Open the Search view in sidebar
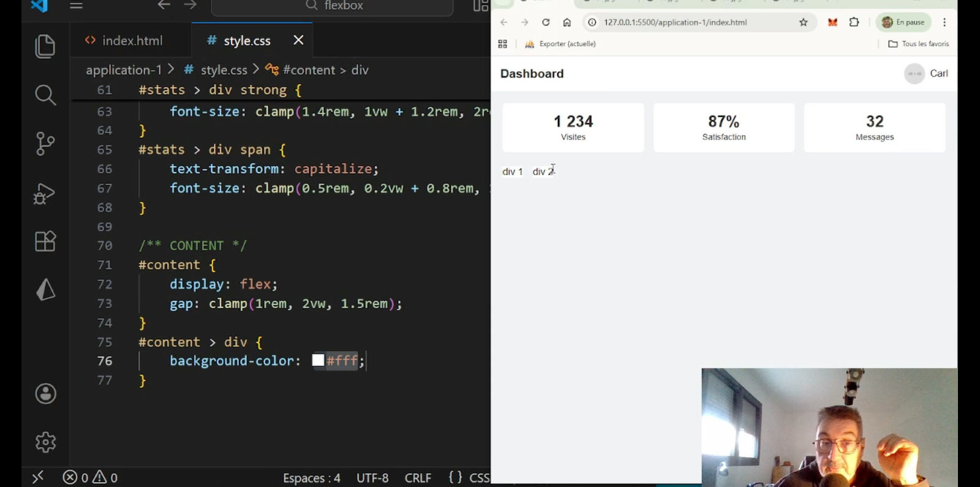This screenshot has width=980, height=487. [x=45, y=95]
